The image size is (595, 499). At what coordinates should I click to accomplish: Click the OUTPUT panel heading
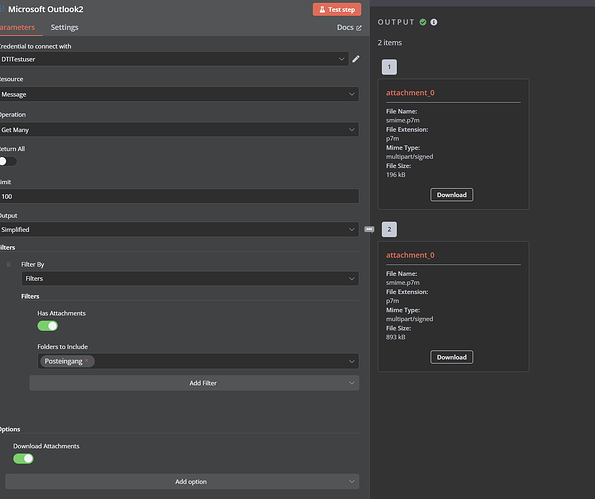coord(396,22)
